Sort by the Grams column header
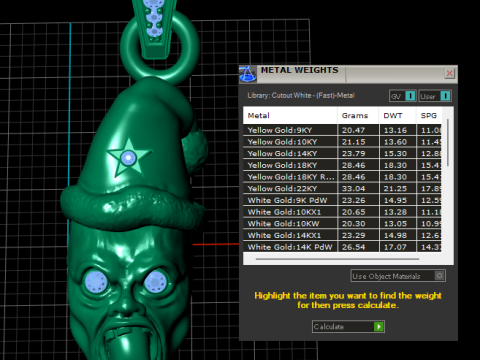480x360 pixels. point(358,116)
